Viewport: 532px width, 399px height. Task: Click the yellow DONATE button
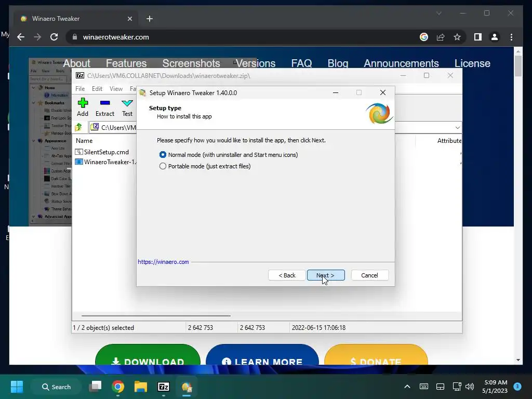376,355
